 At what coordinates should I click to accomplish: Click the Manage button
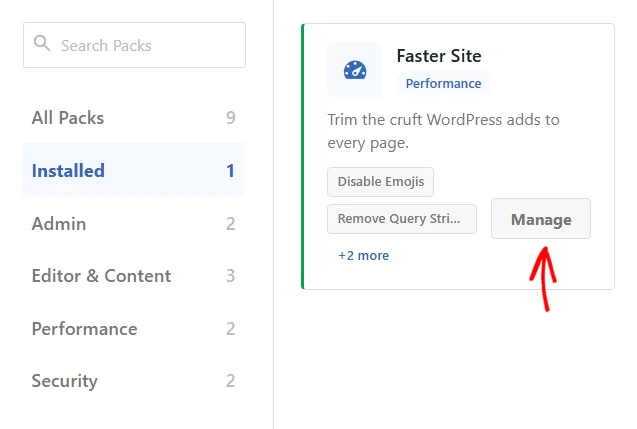tap(541, 219)
